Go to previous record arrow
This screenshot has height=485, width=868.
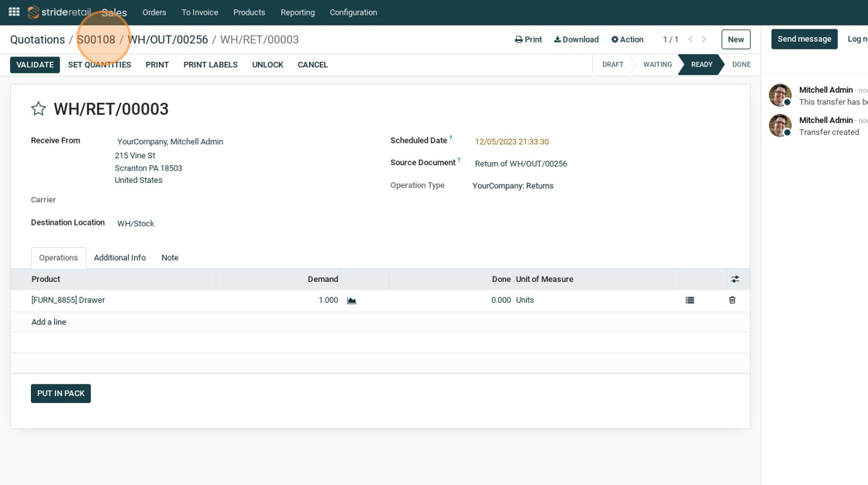coord(690,40)
